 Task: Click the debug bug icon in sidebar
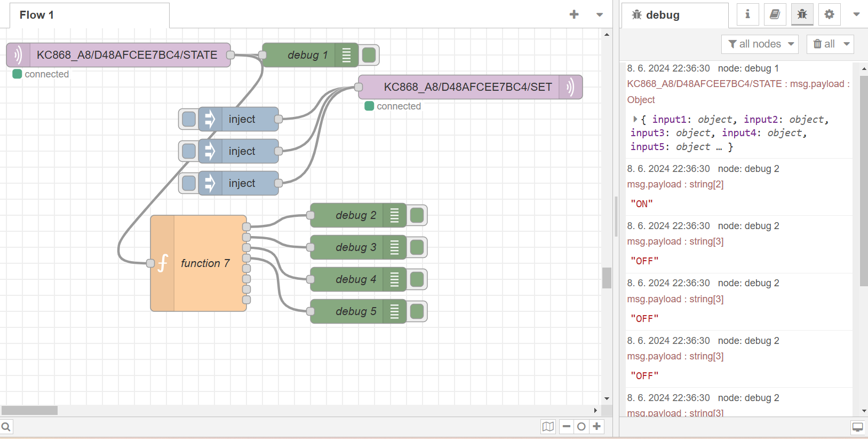[802, 14]
